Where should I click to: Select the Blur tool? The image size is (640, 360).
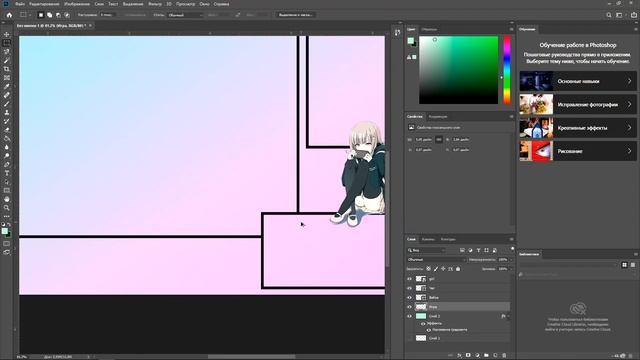7,147
